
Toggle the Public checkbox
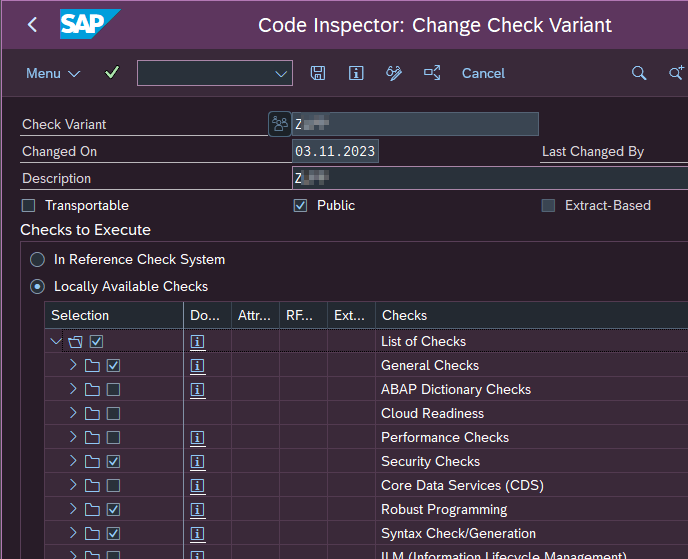(x=300, y=205)
